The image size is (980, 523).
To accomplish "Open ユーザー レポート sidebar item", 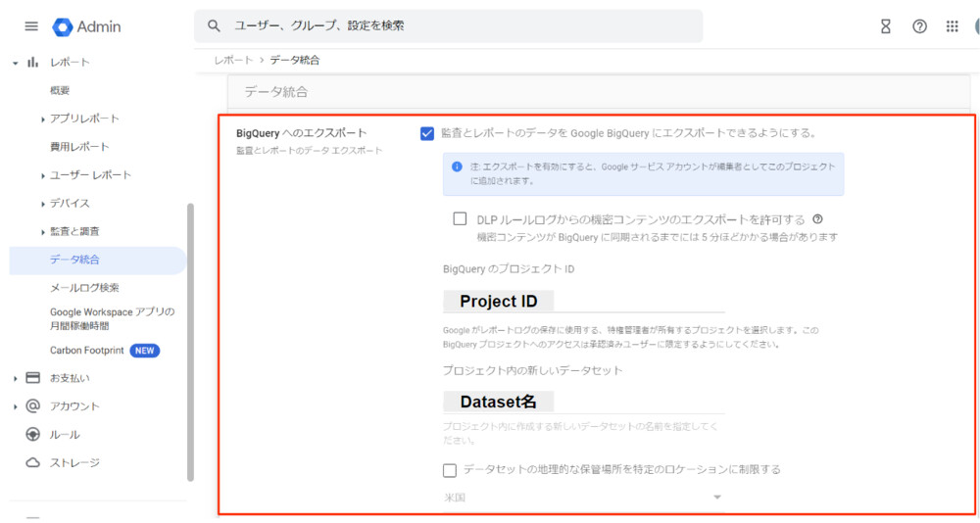I will 90,175.
